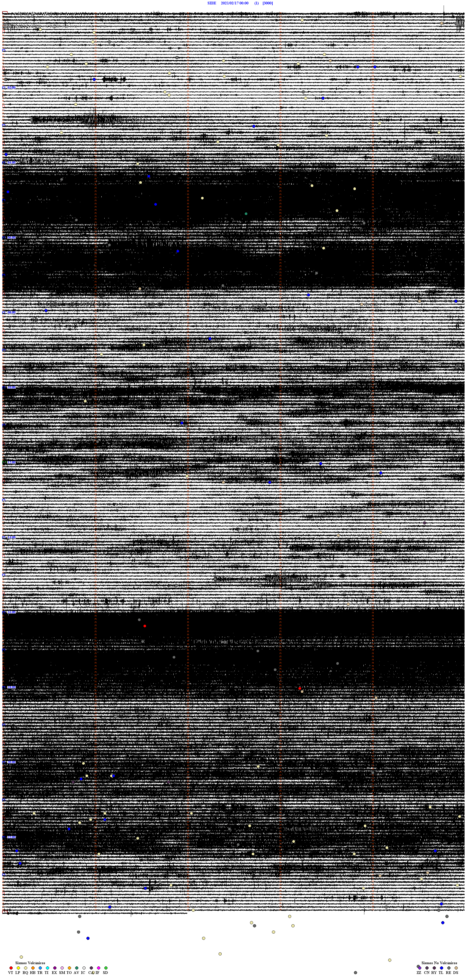Click the tan DS legend dot
This screenshot has width=467, height=980.
(x=456, y=968)
